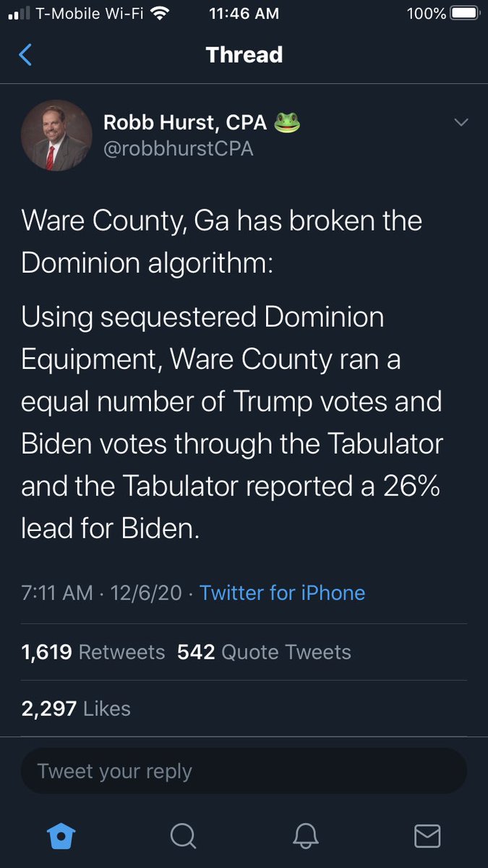Tap the 11:46 AM status bar clock

click(244, 13)
